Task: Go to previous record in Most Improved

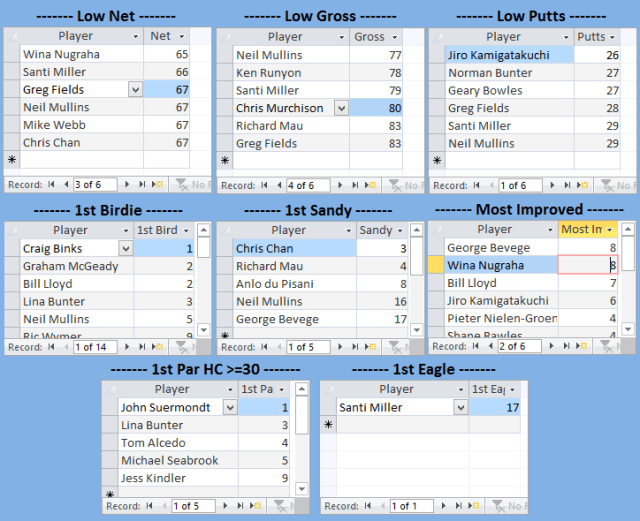Action: 490,347
